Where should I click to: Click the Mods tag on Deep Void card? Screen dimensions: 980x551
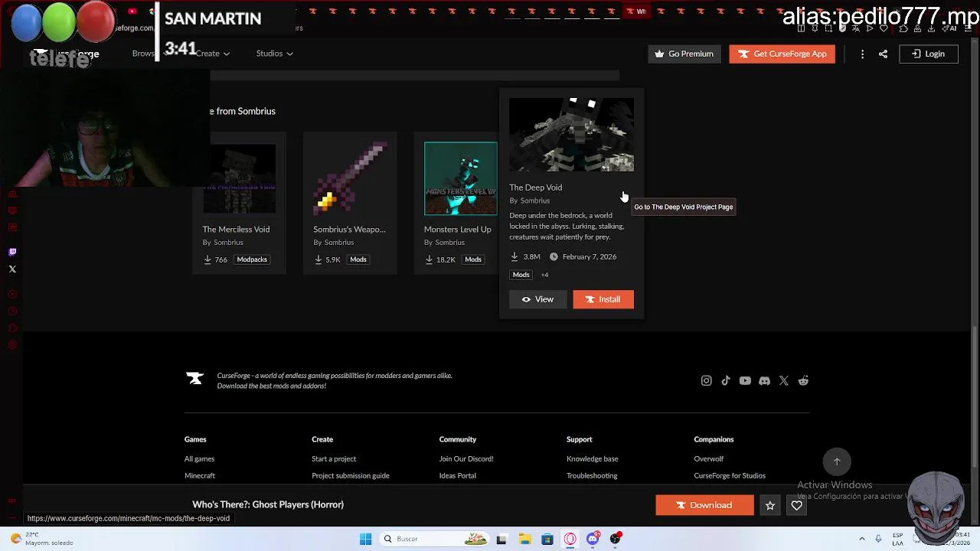coord(521,275)
